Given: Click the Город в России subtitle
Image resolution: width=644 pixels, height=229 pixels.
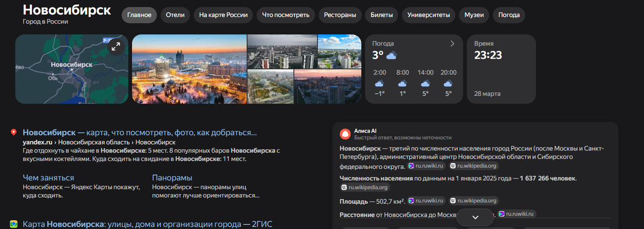Looking at the screenshot, I should point(46,22).
